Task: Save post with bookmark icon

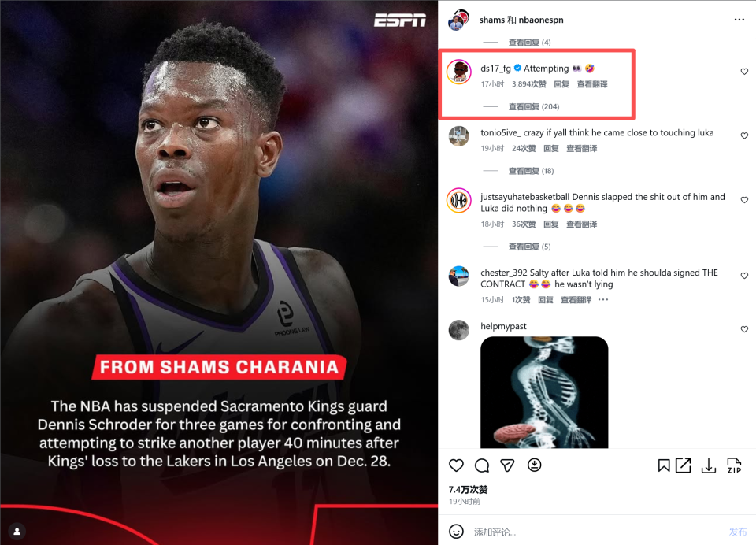Action: 663,465
